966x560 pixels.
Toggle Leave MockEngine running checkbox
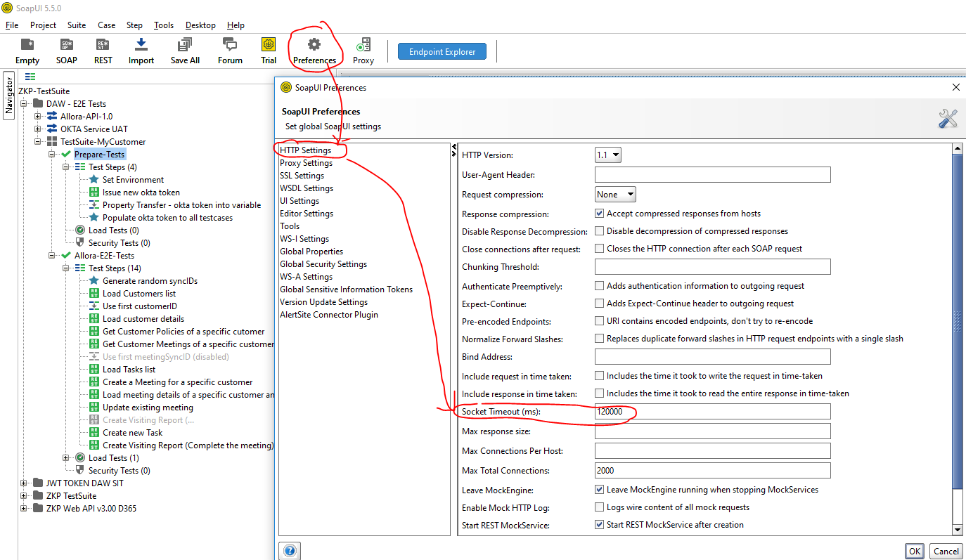(600, 490)
